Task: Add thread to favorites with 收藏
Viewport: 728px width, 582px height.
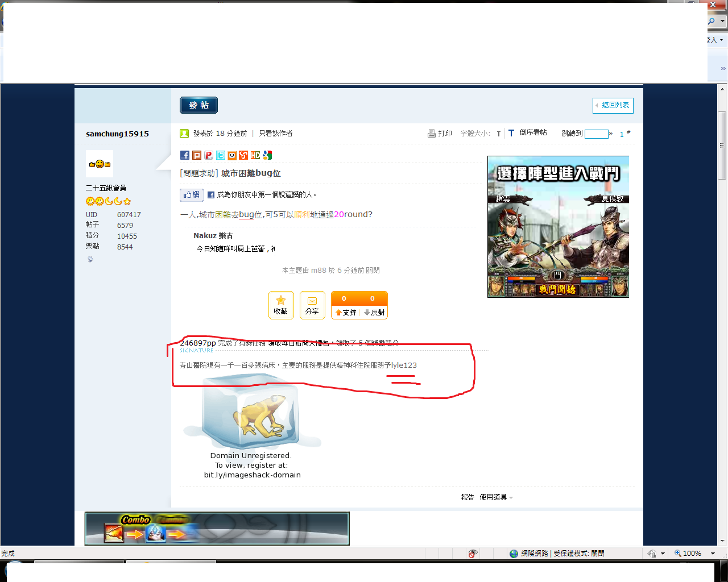Action: point(281,305)
